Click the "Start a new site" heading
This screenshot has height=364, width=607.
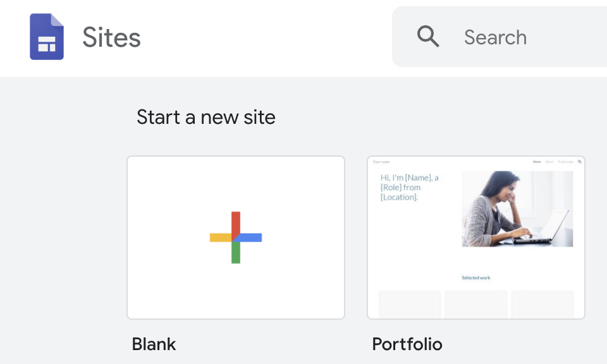(206, 117)
